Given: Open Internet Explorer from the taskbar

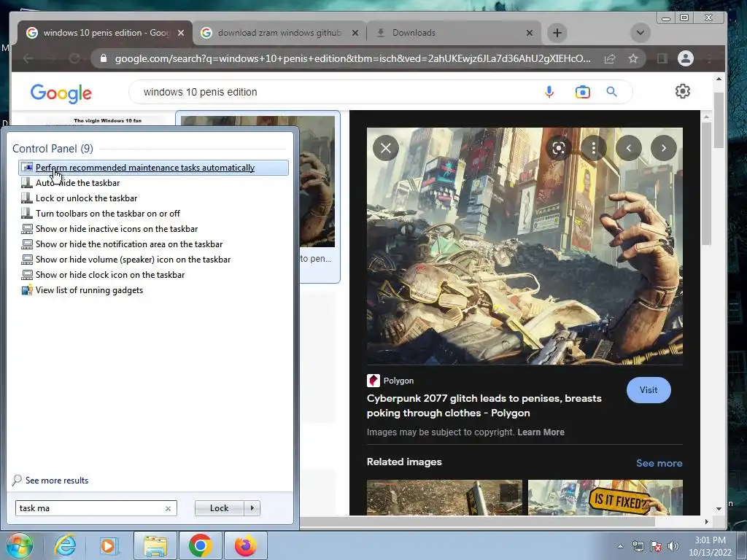Looking at the screenshot, I should [x=65, y=545].
